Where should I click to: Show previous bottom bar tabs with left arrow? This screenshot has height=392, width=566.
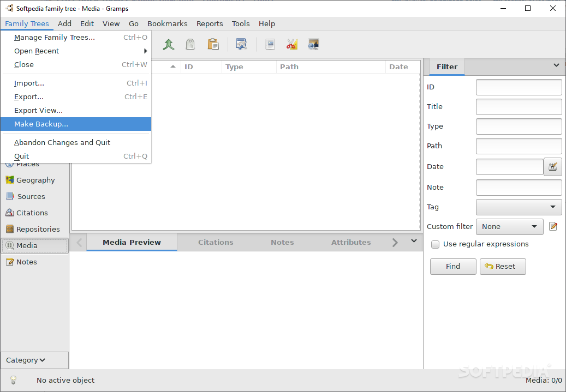click(79, 242)
